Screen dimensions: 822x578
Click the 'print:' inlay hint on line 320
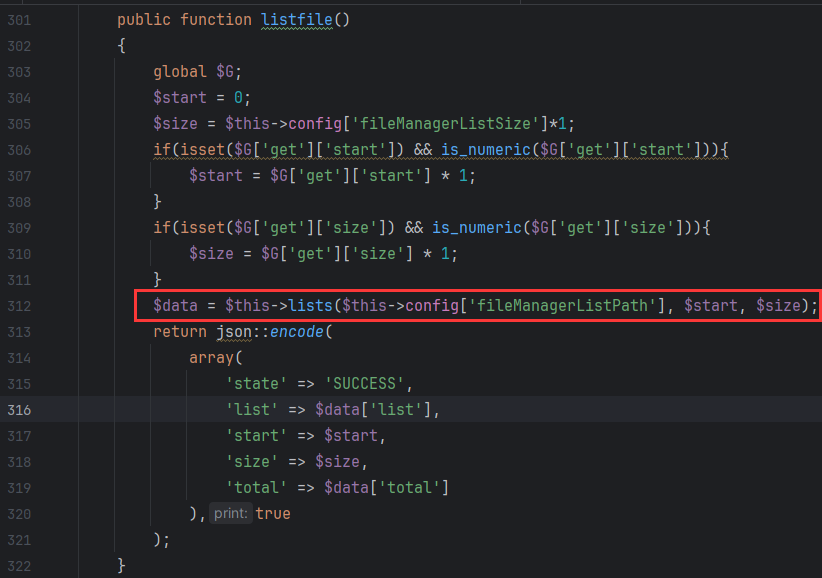click(230, 514)
